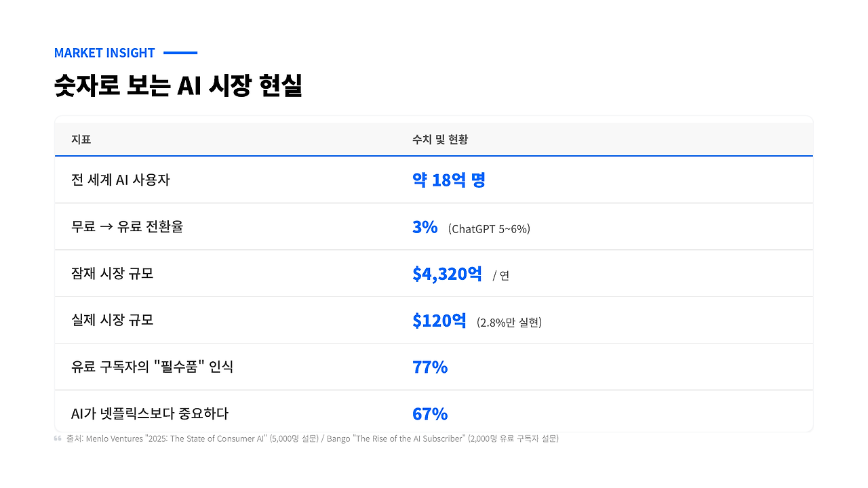Select the 전 세계 AI 사용자 row label
The image size is (868, 488).
[120, 180]
